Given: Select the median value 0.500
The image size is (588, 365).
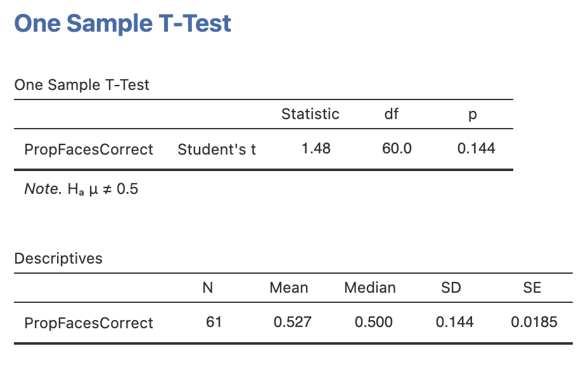Looking at the screenshot, I should pos(373,322).
